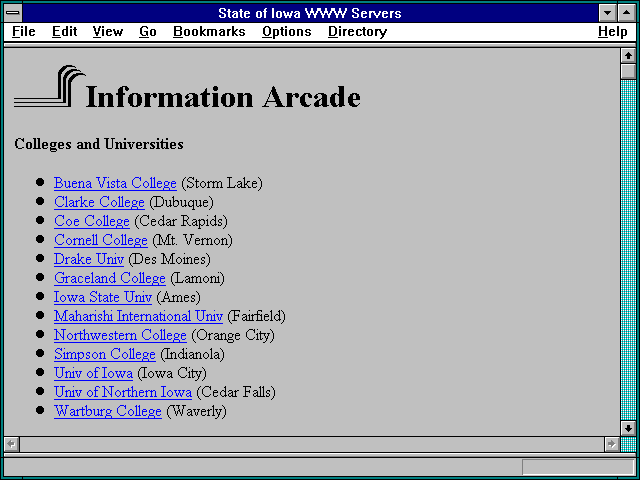
Task: Visit the Univ of Iowa link
Action: [x=93, y=373]
